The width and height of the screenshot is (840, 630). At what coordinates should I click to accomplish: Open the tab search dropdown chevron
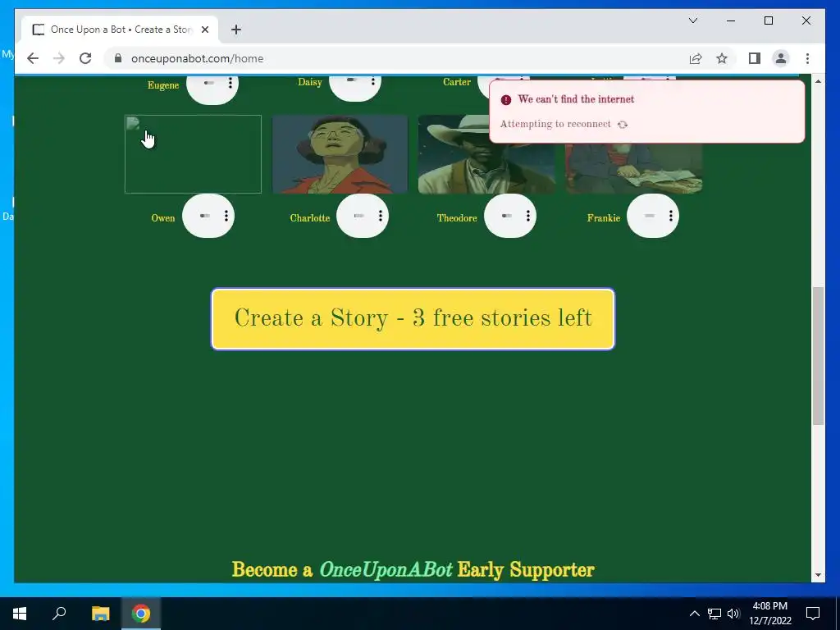[692, 21]
